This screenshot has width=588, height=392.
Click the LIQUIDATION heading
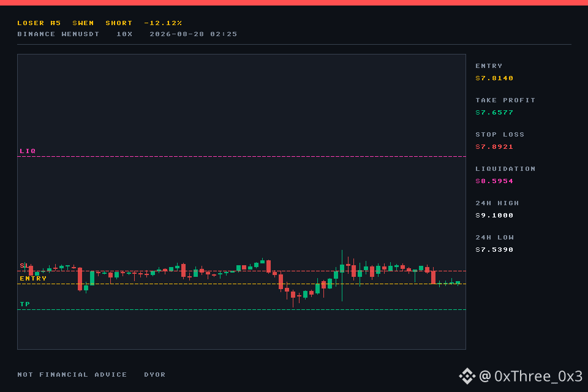(x=505, y=169)
